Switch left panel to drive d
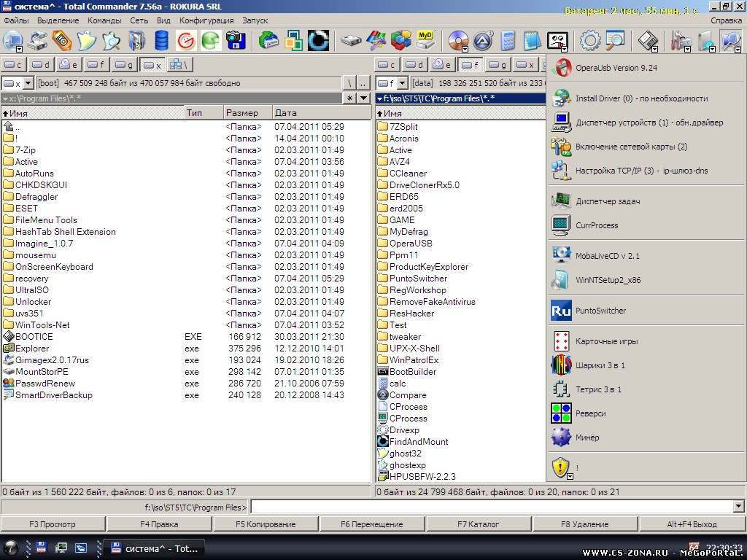This screenshot has width=747, height=560. pos(42,65)
